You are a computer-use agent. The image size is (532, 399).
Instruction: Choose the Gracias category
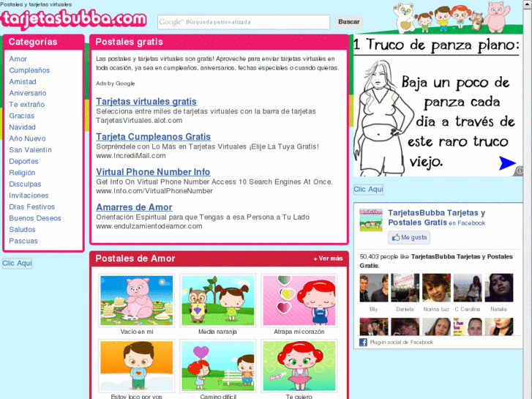point(22,116)
